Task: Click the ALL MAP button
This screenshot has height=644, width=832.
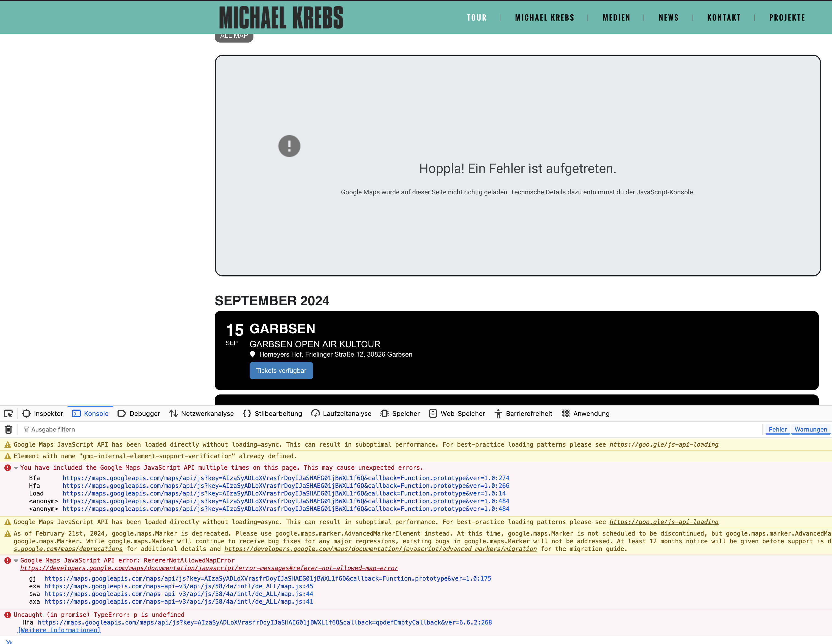Action: click(234, 38)
